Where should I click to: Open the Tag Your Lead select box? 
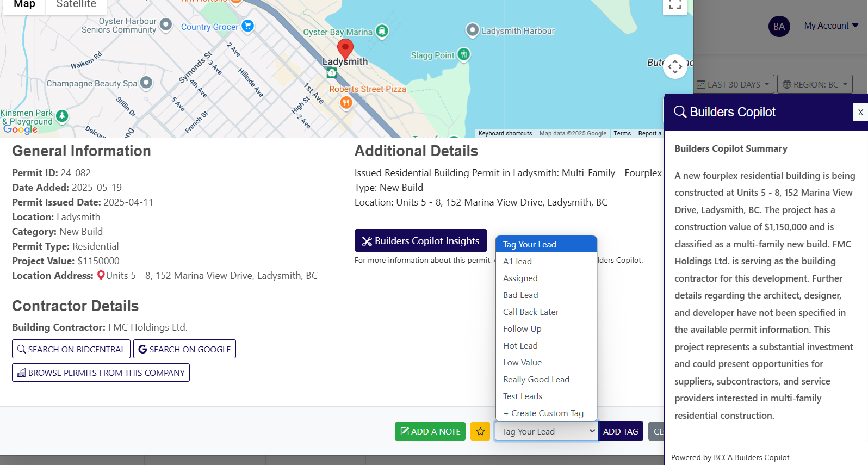[x=547, y=431]
